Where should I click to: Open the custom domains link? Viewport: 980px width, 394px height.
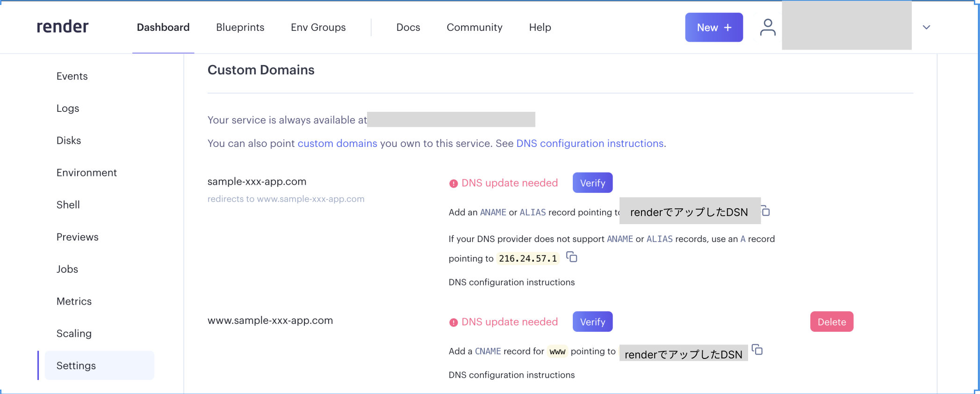pyautogui.click(x=338, y=143)
